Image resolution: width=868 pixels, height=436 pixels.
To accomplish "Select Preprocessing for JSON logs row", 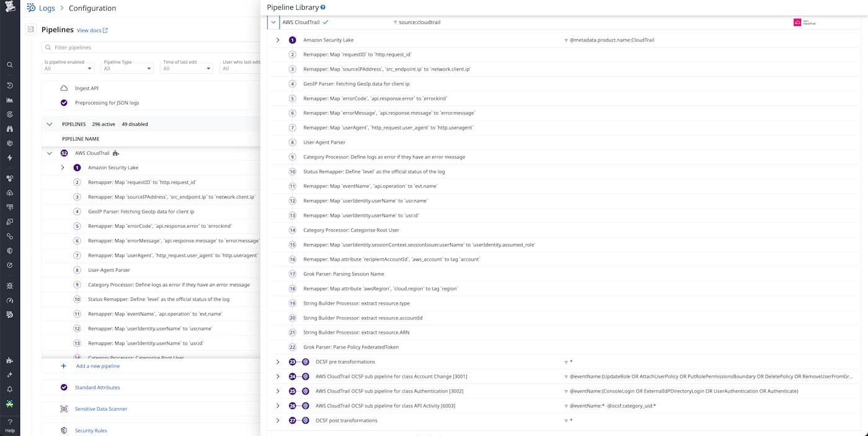I will (x=151, y=103).
